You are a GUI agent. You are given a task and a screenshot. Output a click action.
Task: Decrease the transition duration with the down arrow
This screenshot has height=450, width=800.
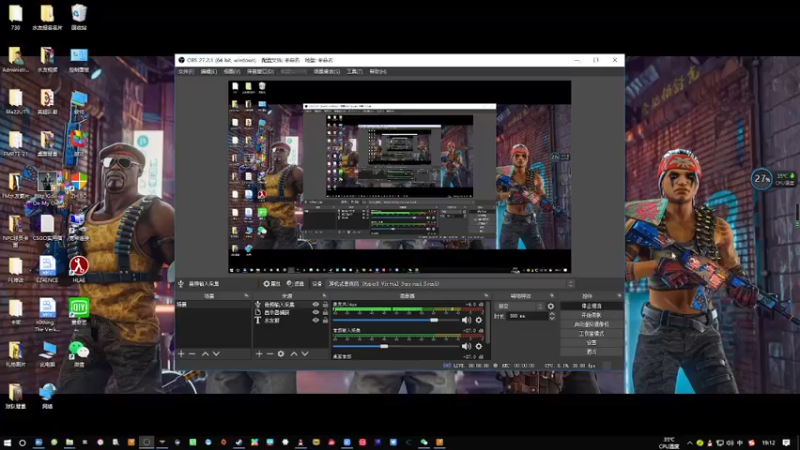point(552,318)
